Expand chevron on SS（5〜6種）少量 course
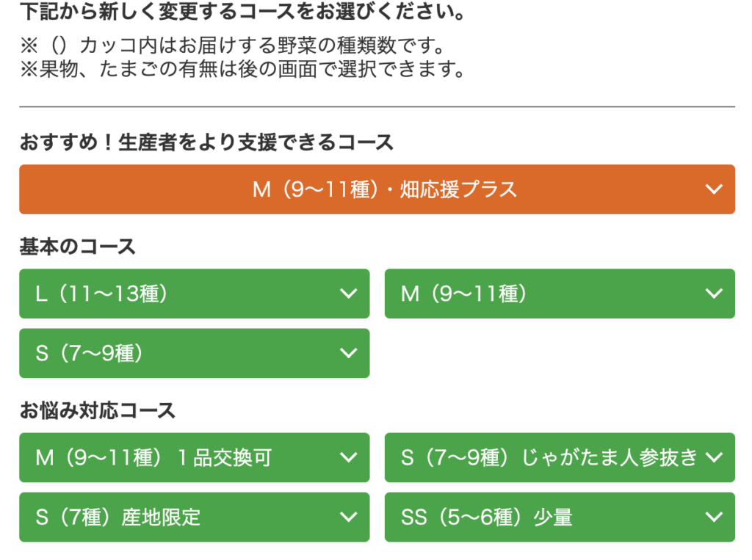 [x=713, y=517]
